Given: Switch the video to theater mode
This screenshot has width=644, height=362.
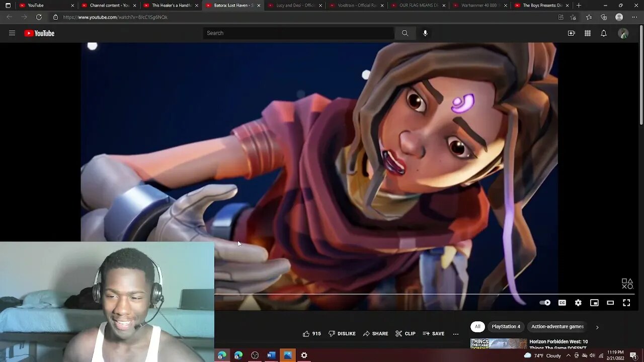Looking at the screenshot, I should coord(610,303).
